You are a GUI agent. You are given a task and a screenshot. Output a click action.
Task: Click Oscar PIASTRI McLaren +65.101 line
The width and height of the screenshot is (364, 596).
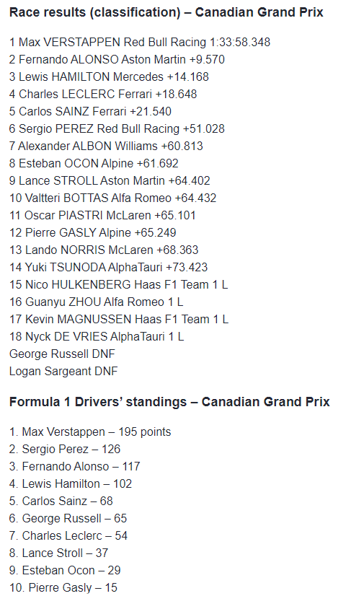click(102, 215)
